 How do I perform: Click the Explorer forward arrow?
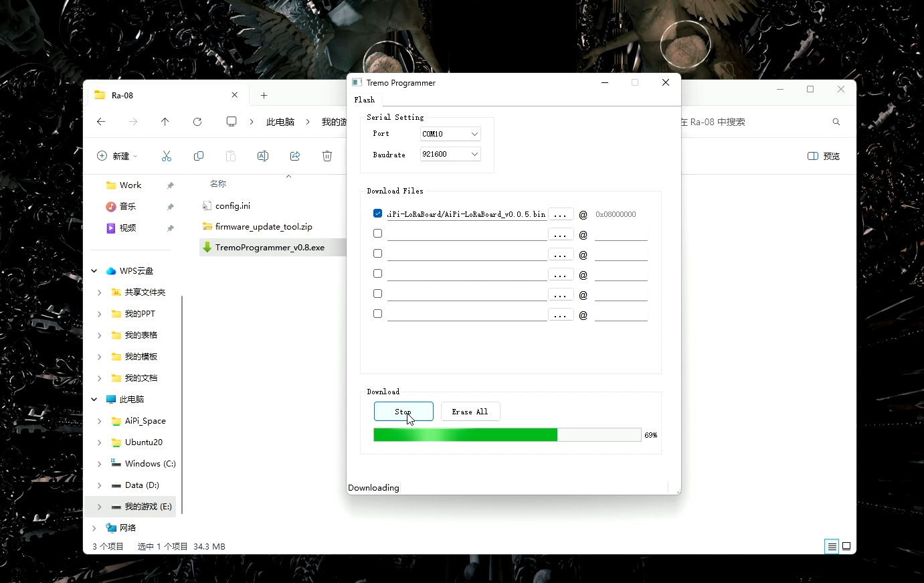133,122
